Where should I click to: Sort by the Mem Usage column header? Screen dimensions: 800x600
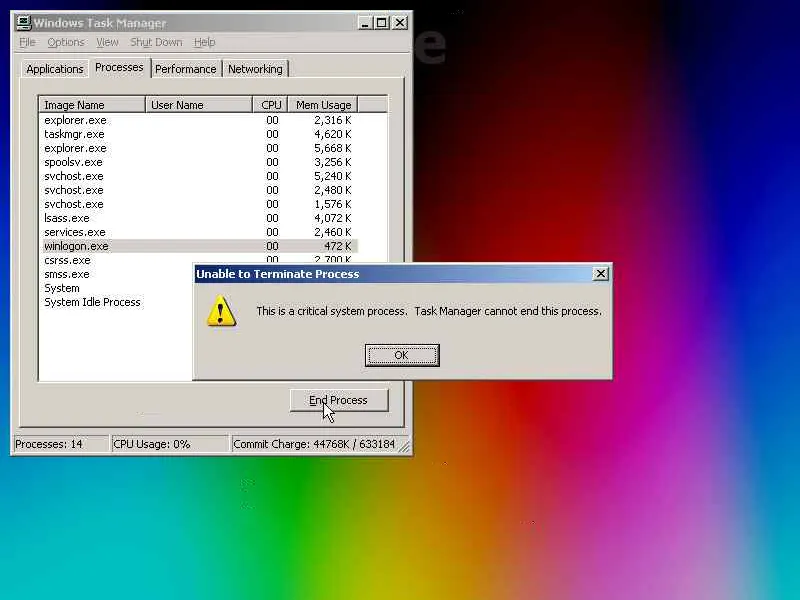tap(323, 105)
